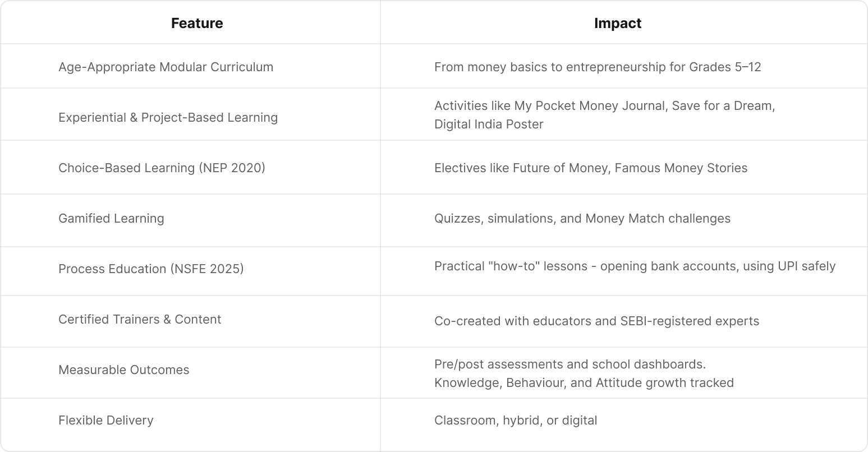Screen dimensions: 868x452
Task: Click the Digital India Poster text
Action: click(488, 124)
